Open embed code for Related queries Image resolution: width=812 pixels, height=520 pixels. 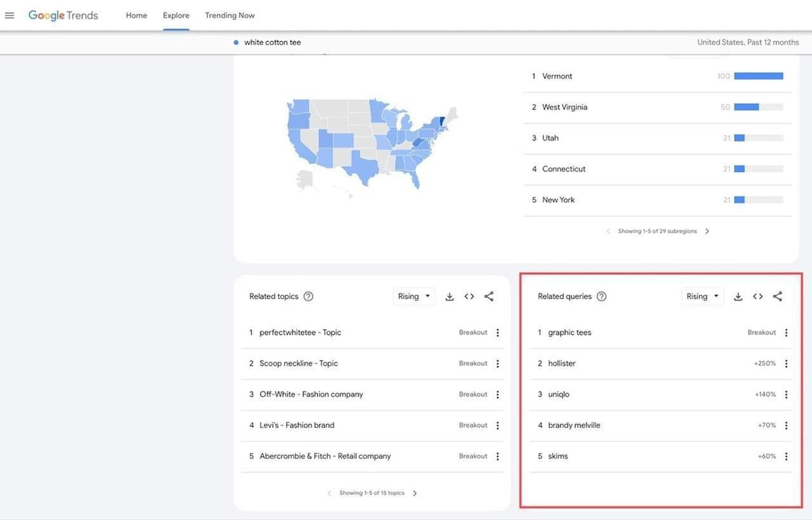758,297
